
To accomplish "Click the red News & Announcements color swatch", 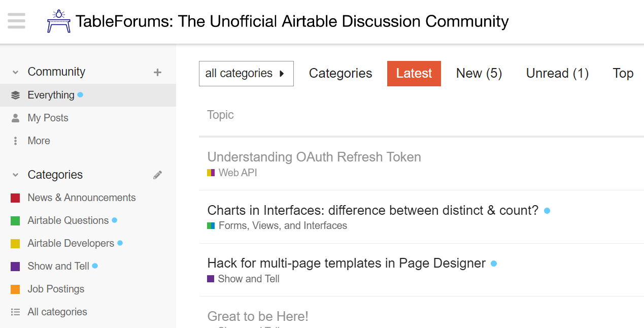I will pos(15,198).
